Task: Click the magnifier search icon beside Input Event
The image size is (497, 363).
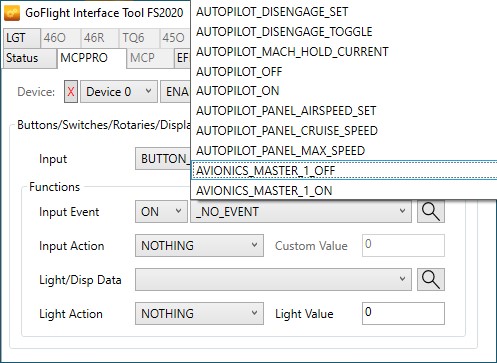Action: point(431,212)
